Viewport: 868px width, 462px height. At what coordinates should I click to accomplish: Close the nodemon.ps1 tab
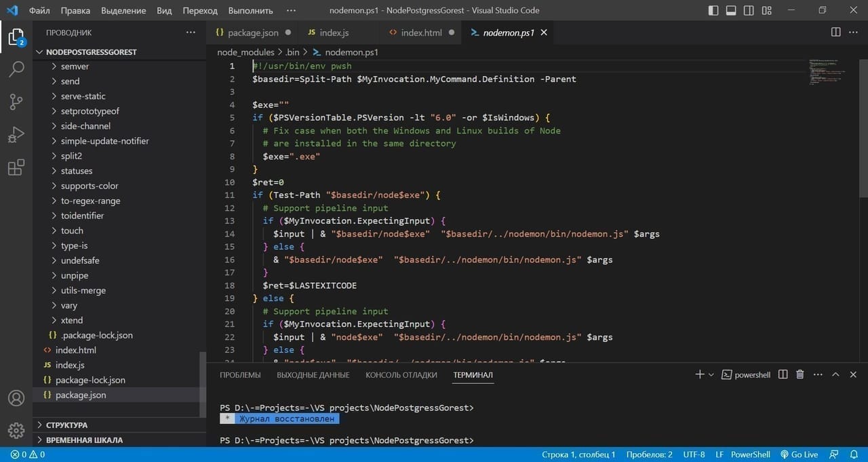click(x=544, y=33)
